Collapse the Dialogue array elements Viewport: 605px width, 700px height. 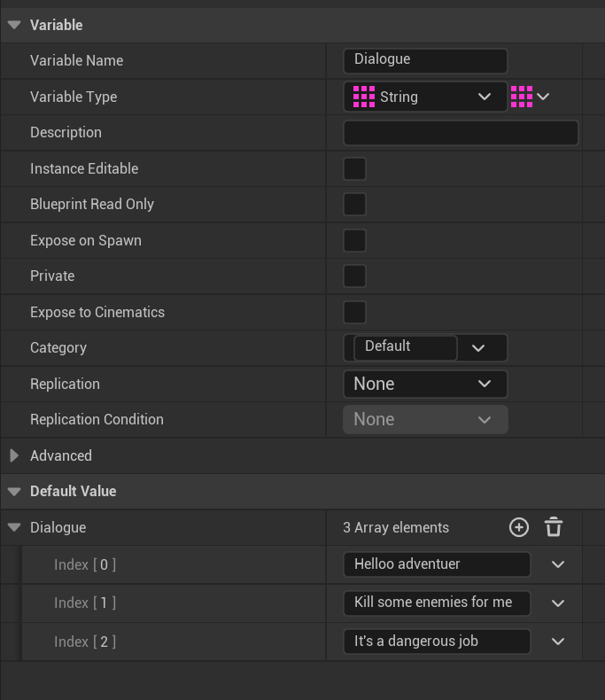[14, 527]
